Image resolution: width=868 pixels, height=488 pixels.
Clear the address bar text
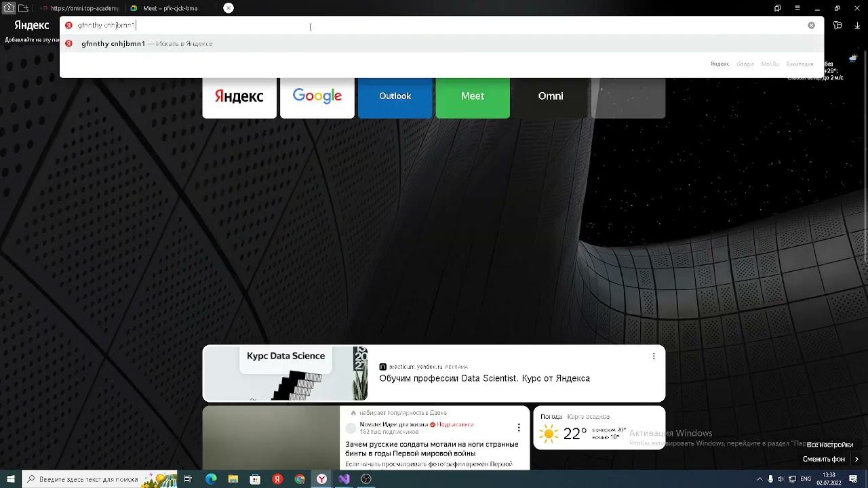point(811,25)
